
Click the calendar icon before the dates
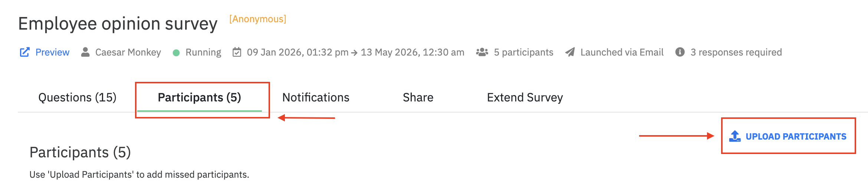(237, 52)
